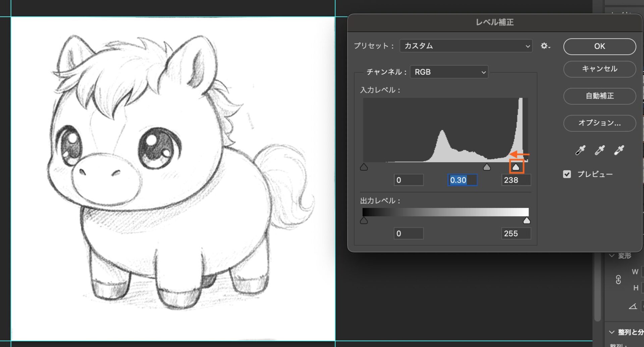The image size is (644, 347).
Task: Select the black point eyedropper
Action: [x=580, y=150]
